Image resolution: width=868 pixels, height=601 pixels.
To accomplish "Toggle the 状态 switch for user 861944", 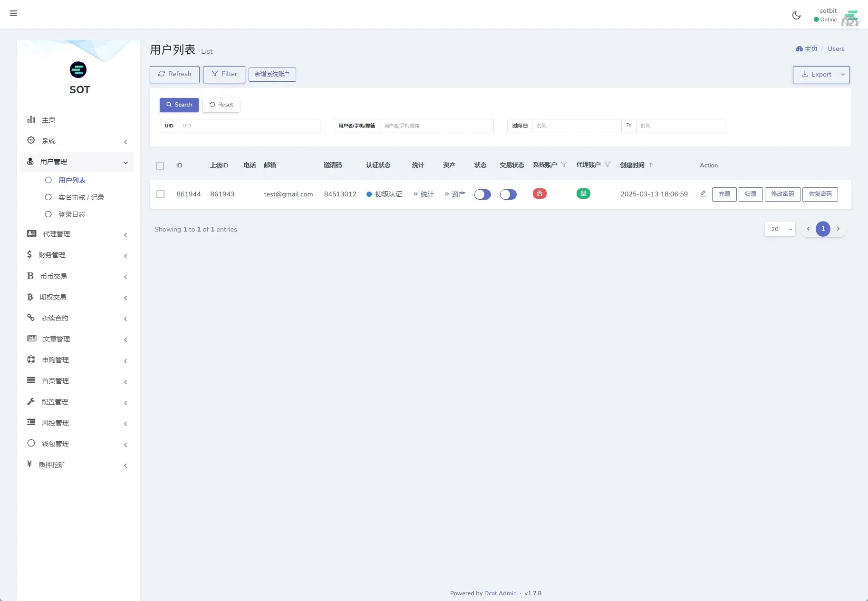I will 482,194.
